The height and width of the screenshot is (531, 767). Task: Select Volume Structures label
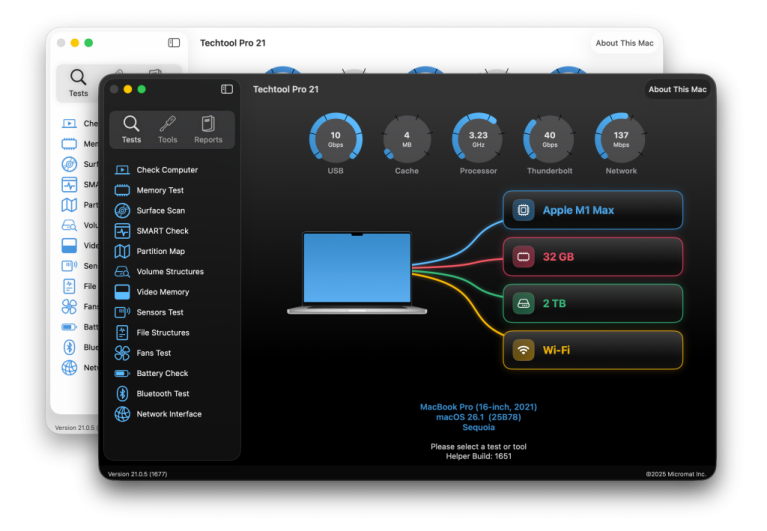170,272
